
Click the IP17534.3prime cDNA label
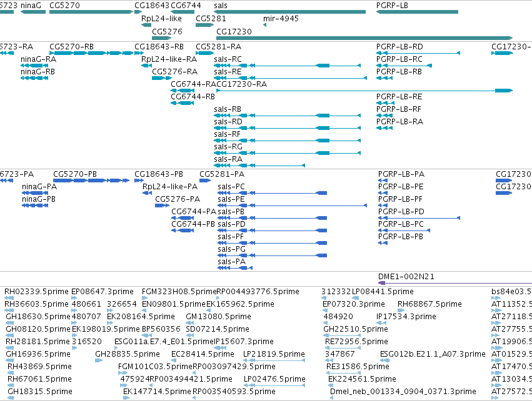(406, 317)
